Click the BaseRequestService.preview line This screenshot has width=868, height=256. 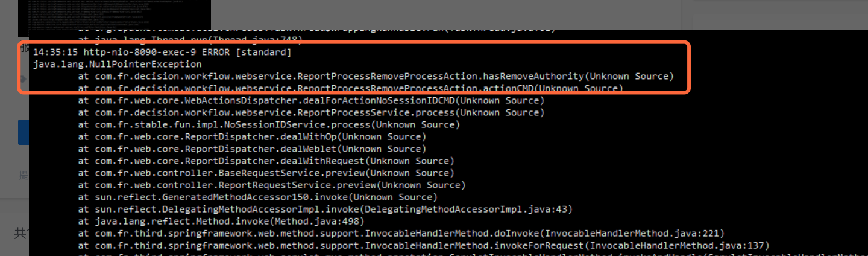(x=266, y=173)
